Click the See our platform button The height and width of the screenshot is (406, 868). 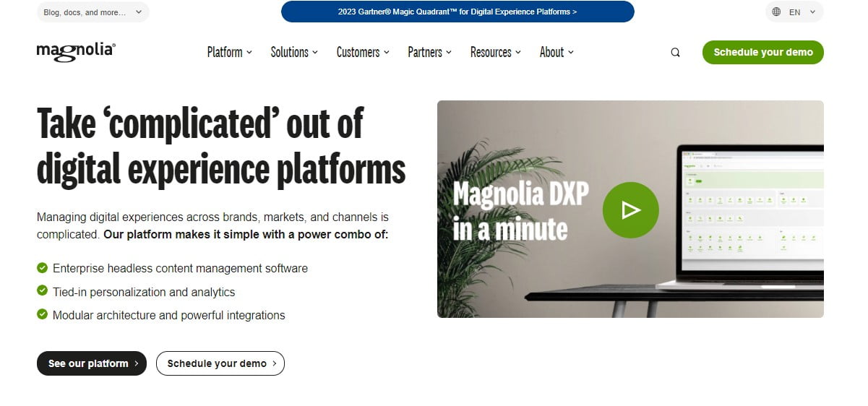(92, 363)
